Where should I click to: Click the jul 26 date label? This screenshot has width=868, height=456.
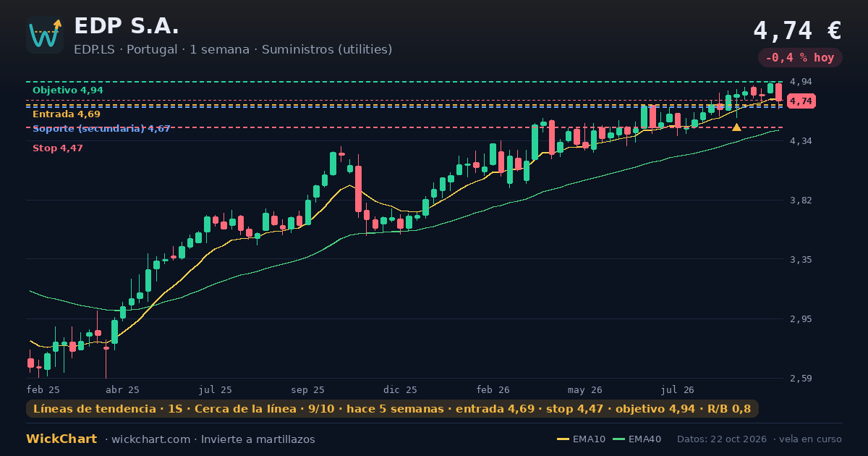(678, 389)
